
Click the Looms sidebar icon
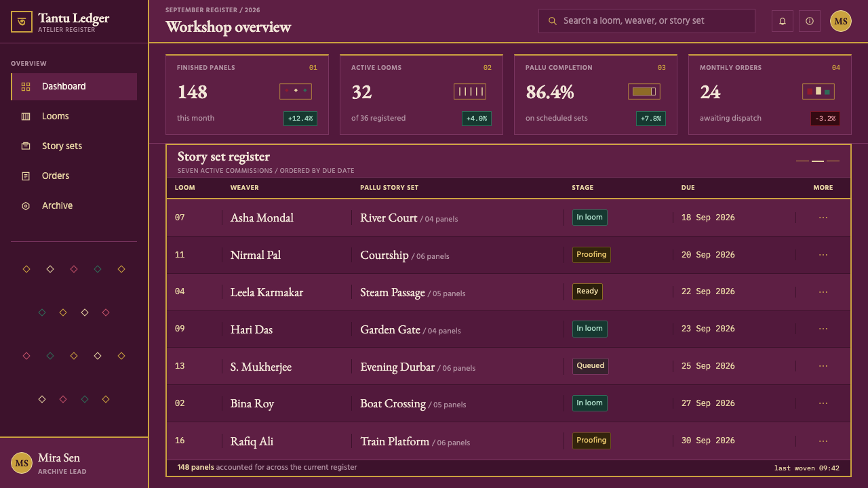(x=26, y=117)
